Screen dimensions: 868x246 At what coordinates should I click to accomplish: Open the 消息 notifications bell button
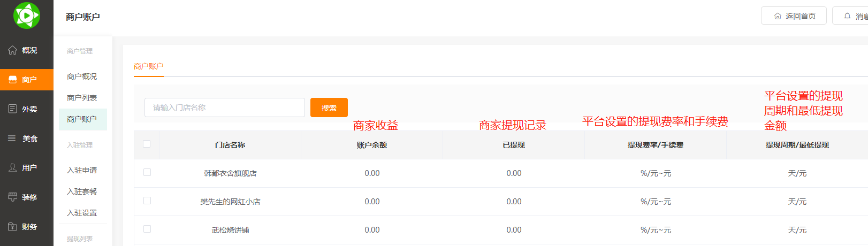(851, 16)
